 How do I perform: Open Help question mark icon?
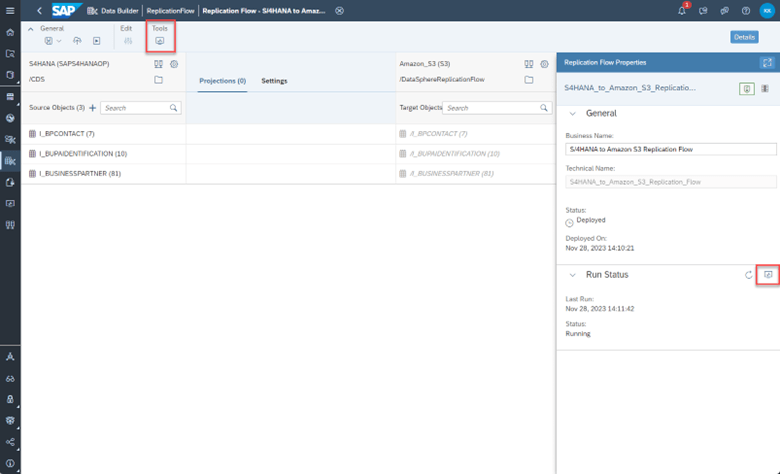click(x=746, y=10)
